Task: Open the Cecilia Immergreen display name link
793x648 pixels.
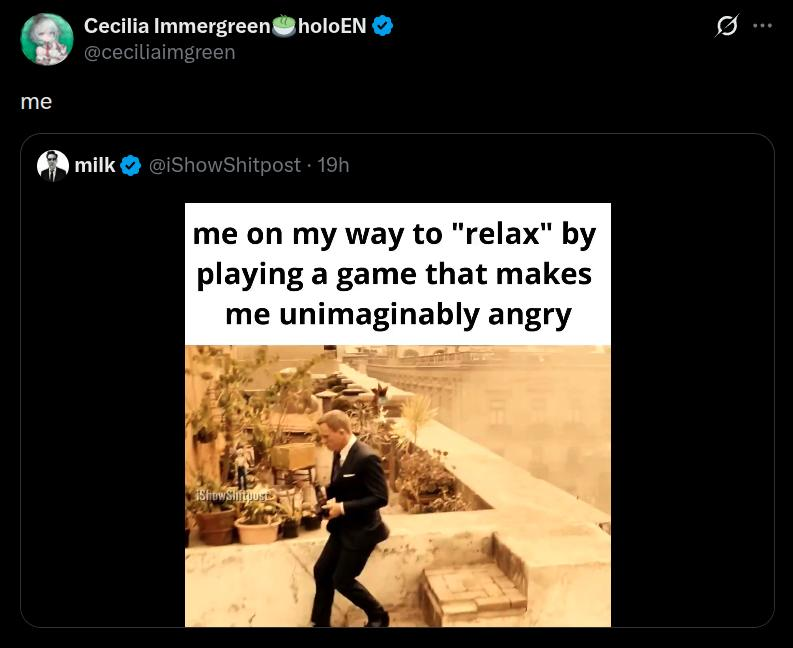Action: click(178, 26)
